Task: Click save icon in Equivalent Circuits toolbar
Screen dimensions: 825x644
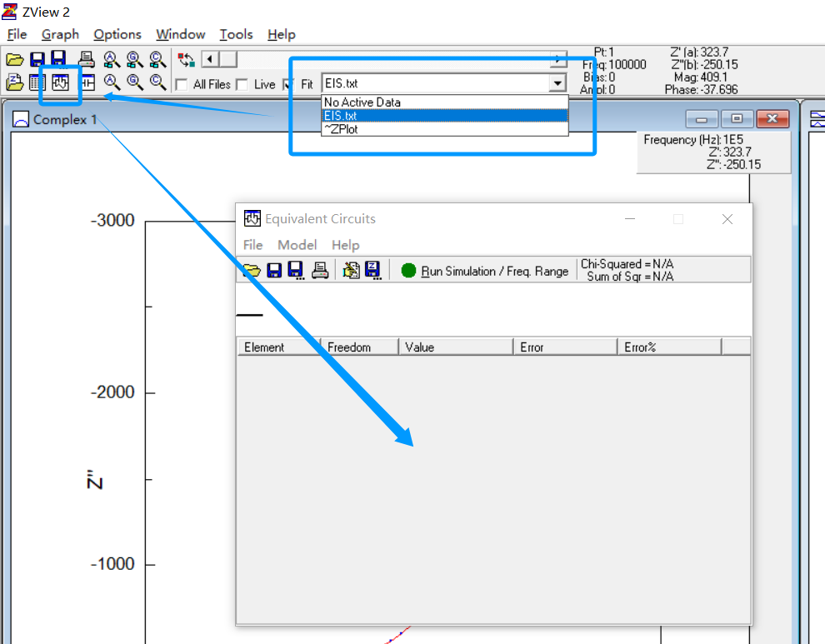Action: coord(274,270)
